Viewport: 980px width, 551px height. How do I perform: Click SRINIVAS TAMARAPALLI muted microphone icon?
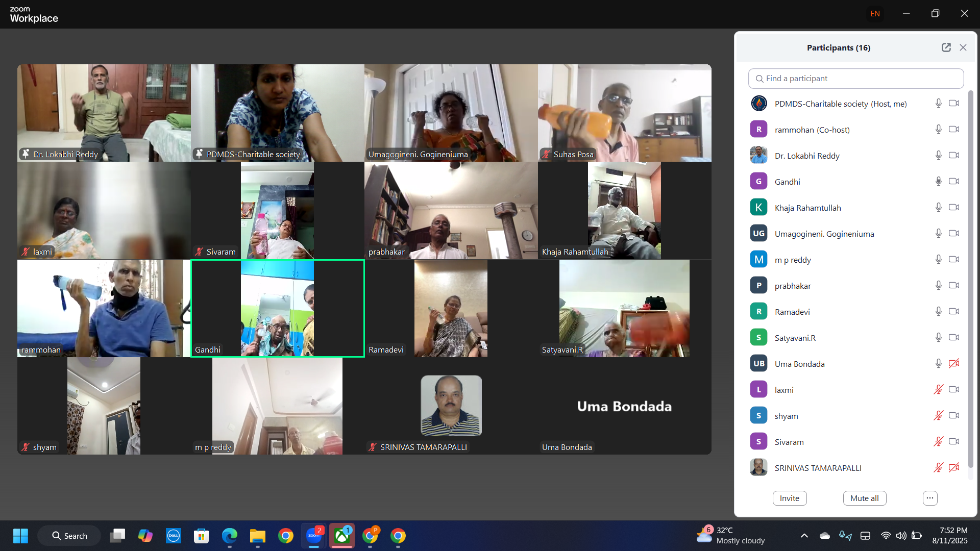click(x=938, y=468)
